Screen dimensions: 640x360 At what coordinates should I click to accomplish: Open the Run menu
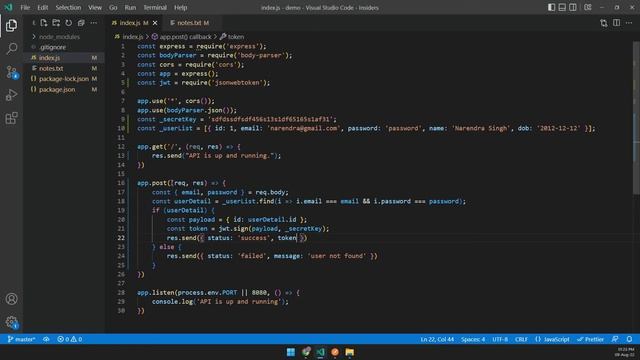(130, 7)
